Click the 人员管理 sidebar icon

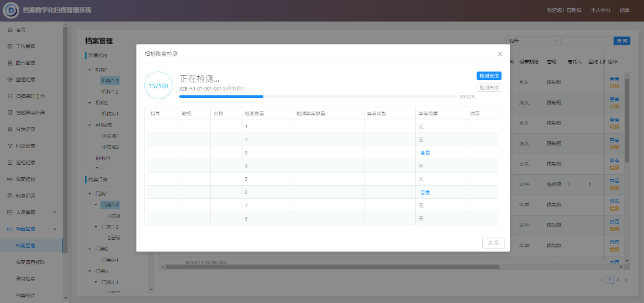click(10, 213)
